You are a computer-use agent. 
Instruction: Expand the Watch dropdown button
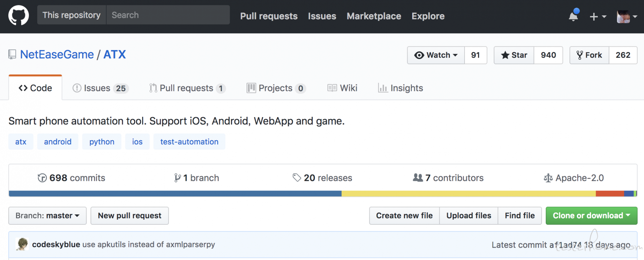pyautogui.click(x=436, y=55)
